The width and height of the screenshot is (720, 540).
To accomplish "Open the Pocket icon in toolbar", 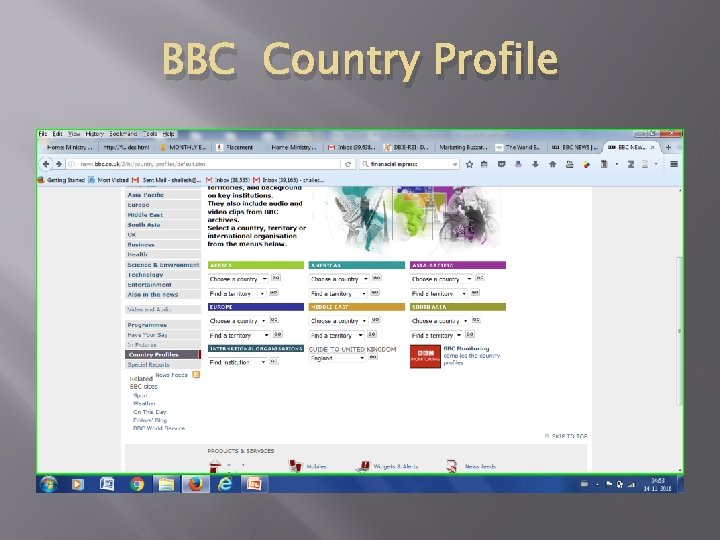I will click(x=501, y=164).
